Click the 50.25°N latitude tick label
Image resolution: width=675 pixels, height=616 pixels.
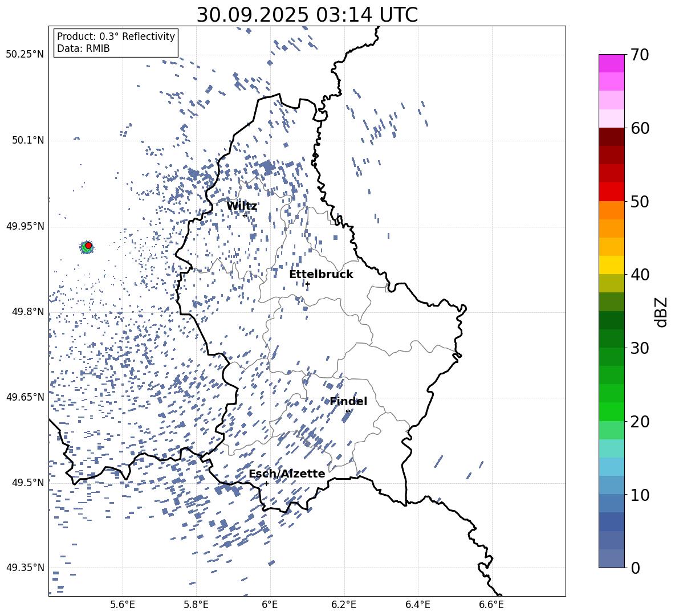(25, 55)
